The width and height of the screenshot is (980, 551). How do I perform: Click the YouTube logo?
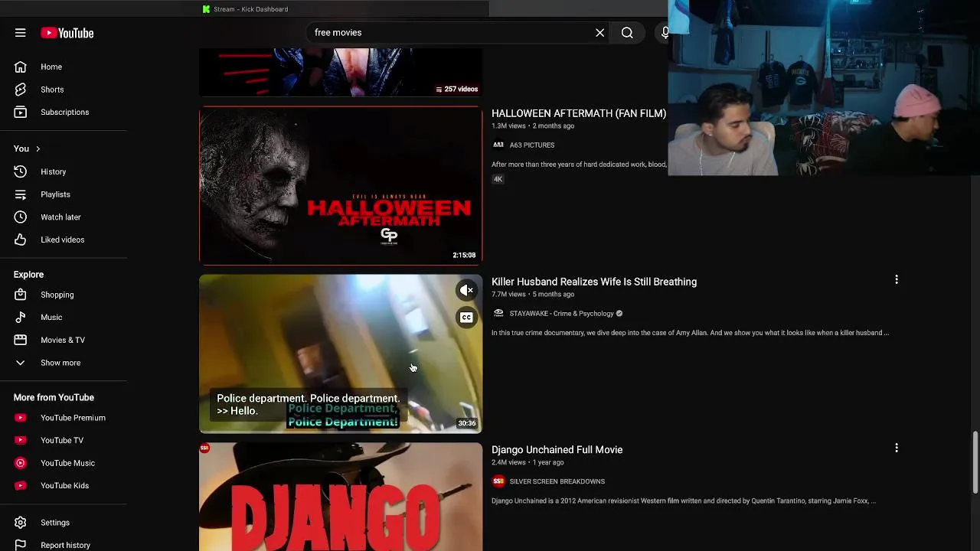67,33
